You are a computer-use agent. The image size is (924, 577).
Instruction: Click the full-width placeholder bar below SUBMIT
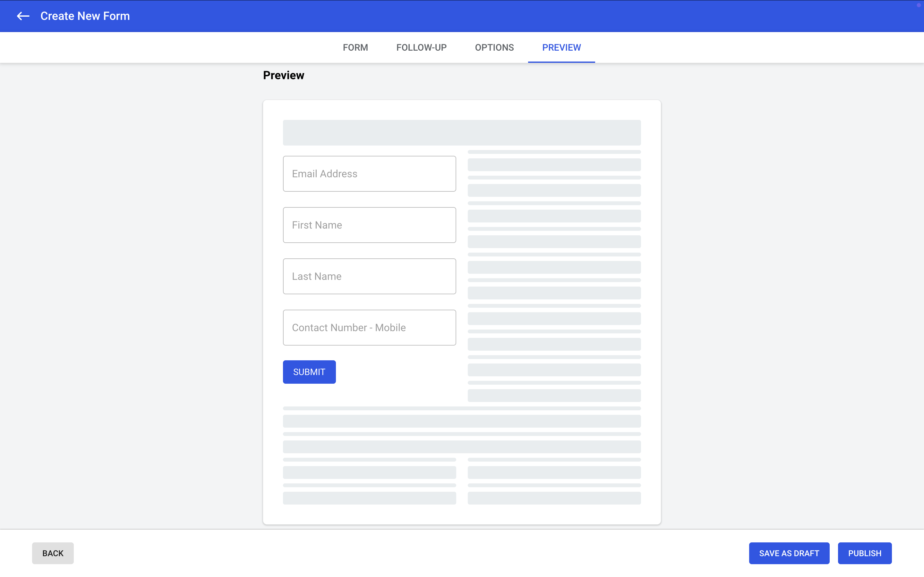[462, 421]
